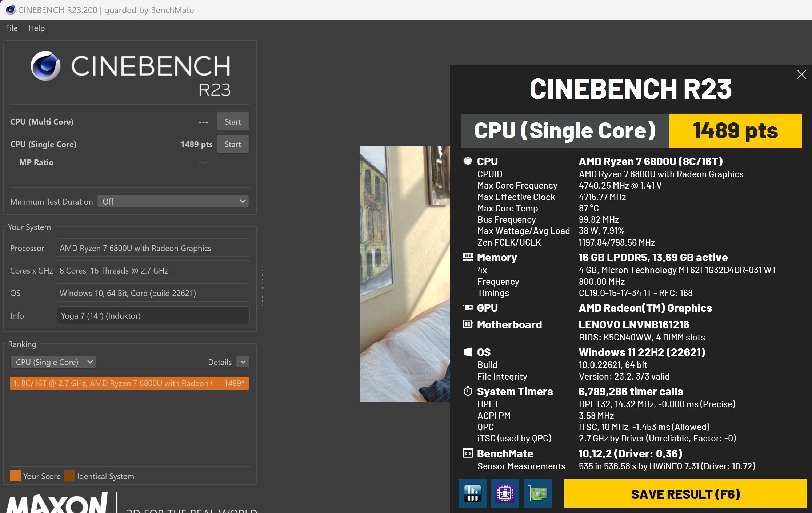Click the Sensor Measurements HWiNFO value
812x513 pixels.
click(667, 466)
